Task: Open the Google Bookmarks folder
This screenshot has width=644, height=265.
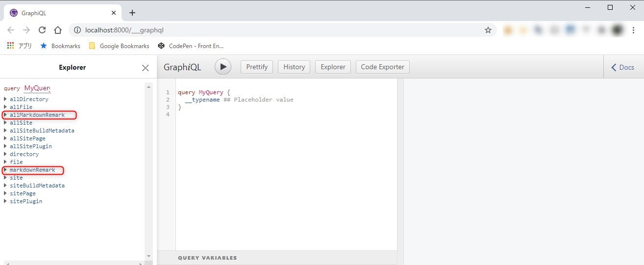Action: coord(119,46)
